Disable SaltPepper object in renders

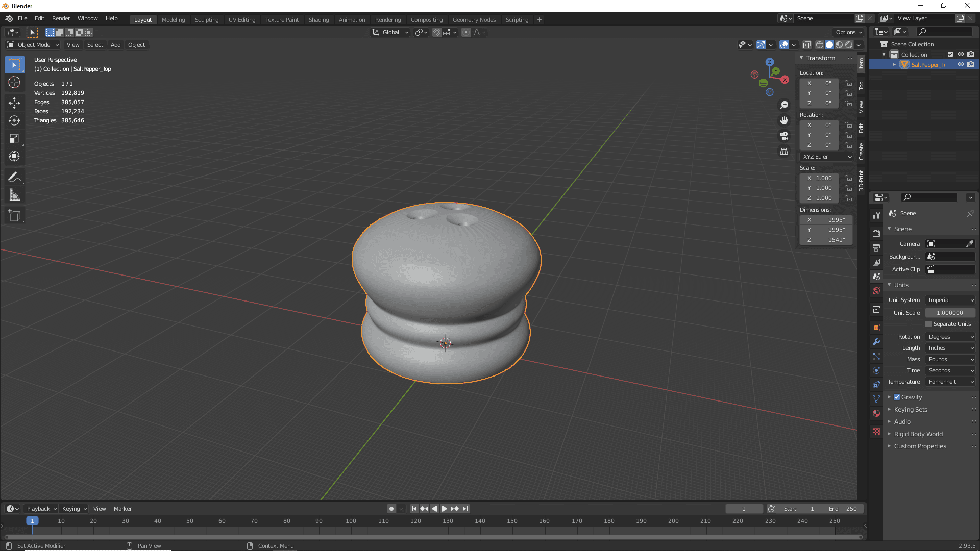970,64
